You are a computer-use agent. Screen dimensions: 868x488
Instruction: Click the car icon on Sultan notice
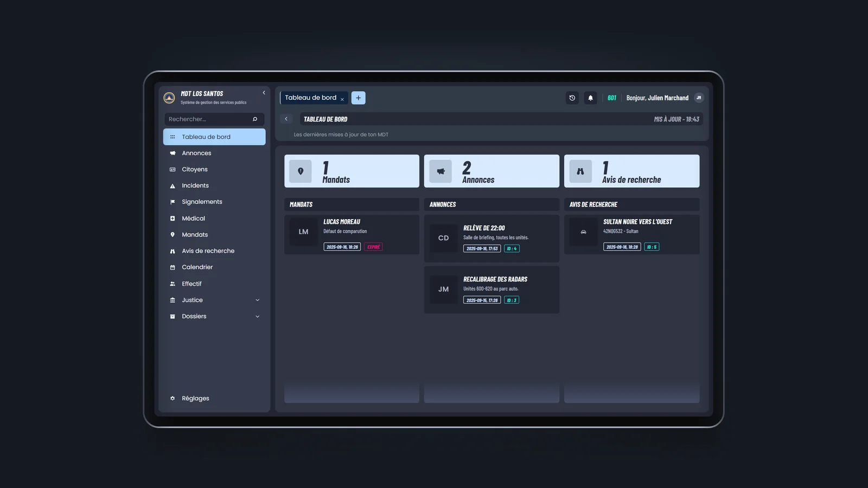point(583,232)
